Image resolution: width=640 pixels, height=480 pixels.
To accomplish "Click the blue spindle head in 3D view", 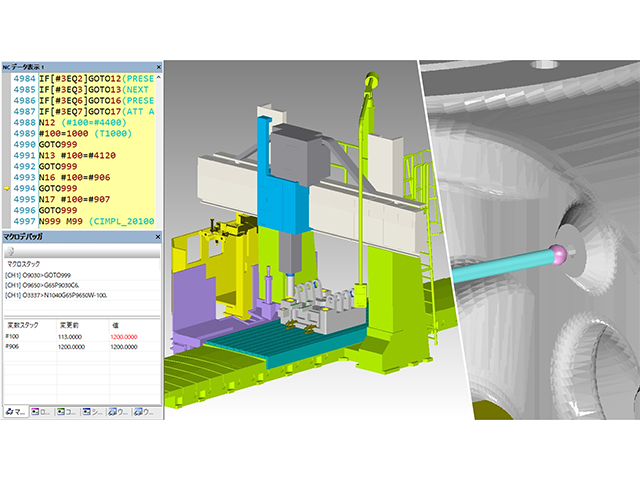I will [x=284, y=206].
